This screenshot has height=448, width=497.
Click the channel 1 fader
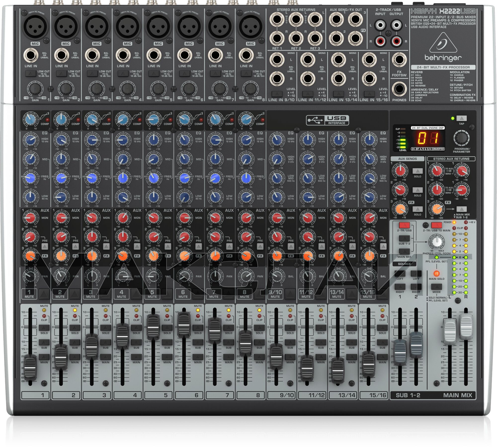click(x=30, y=367)
